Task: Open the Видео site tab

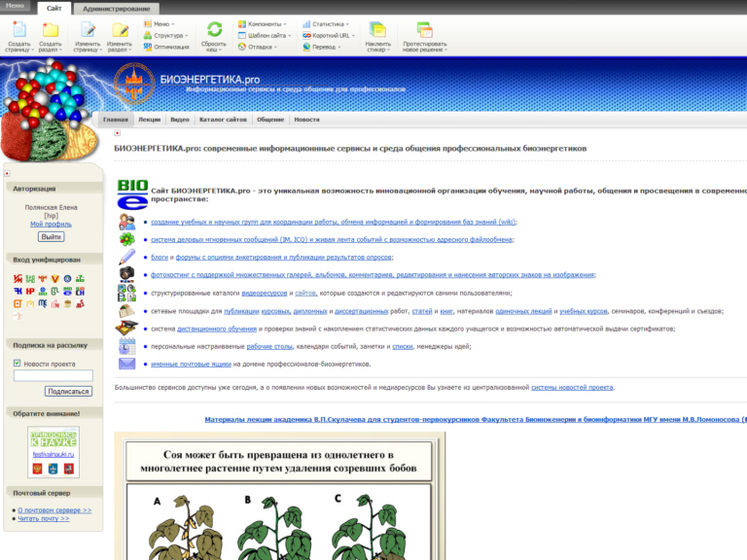Action: click(180, 120)
